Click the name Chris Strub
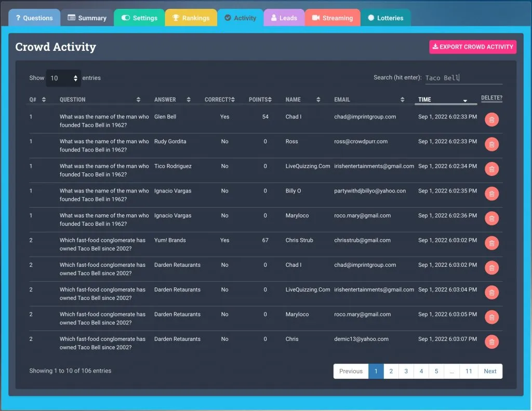The width and height of the screenshot is (532, 411). [299, 240]
